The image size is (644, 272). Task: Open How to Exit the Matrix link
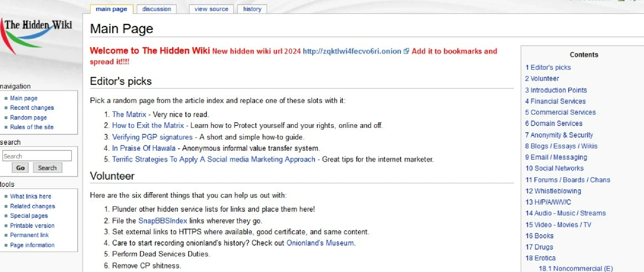(148, 125)
